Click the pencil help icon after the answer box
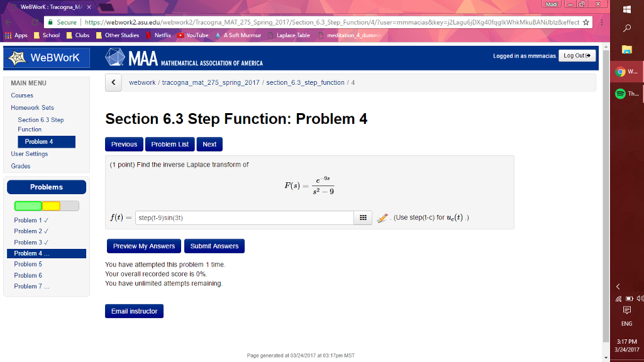 coord(381,217)
